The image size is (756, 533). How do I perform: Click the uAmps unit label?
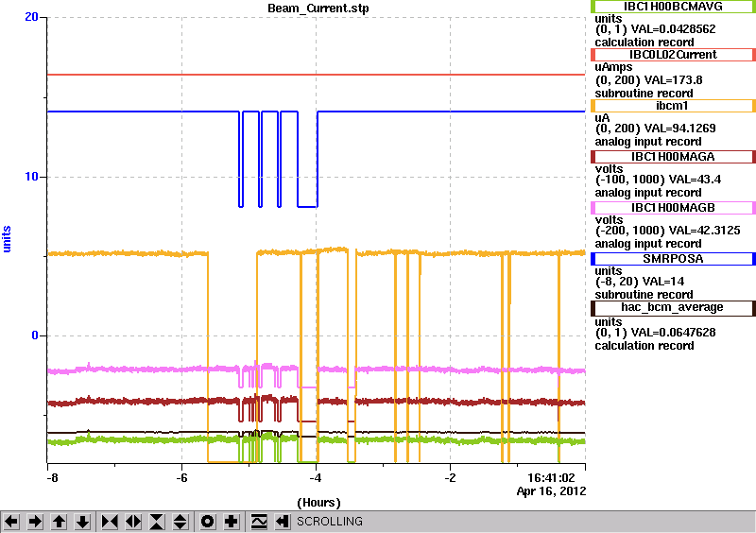pyautogui.click(x=613, y=67)
